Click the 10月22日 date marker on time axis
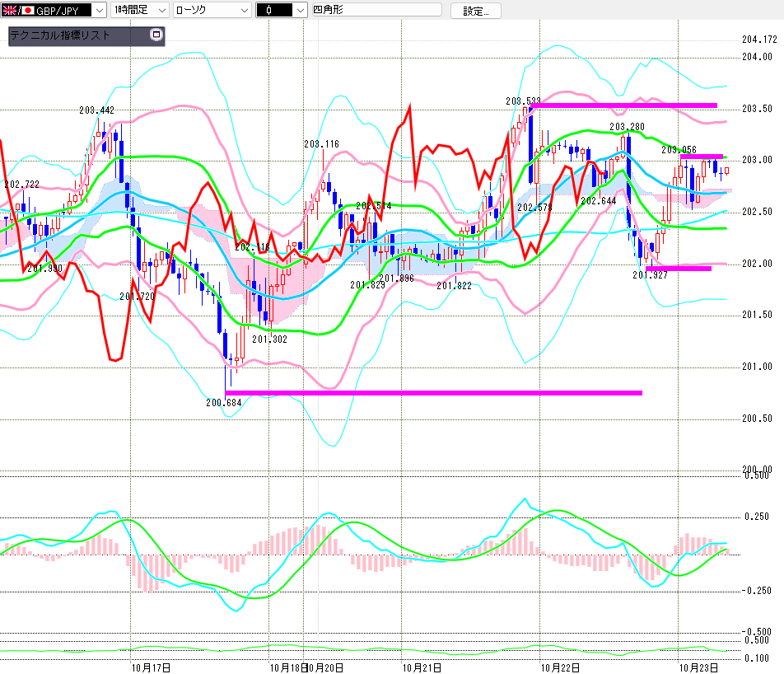Screen dimensions: 784x674 click(x=559, y=667)
